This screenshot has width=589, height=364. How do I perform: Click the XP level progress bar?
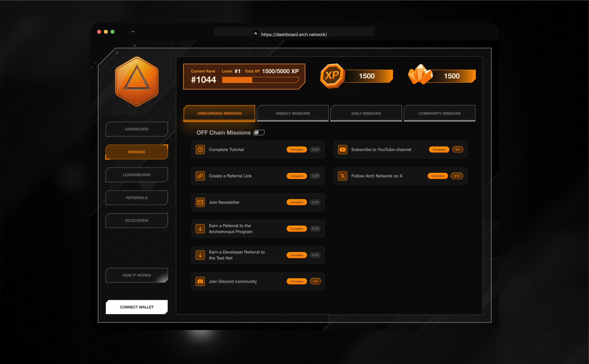[x=260, y=80]
